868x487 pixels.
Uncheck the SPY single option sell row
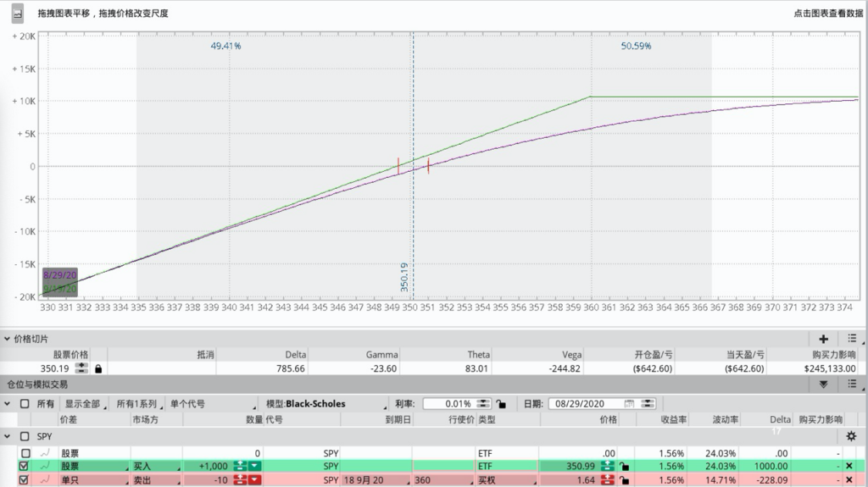[x=25, y=480]
